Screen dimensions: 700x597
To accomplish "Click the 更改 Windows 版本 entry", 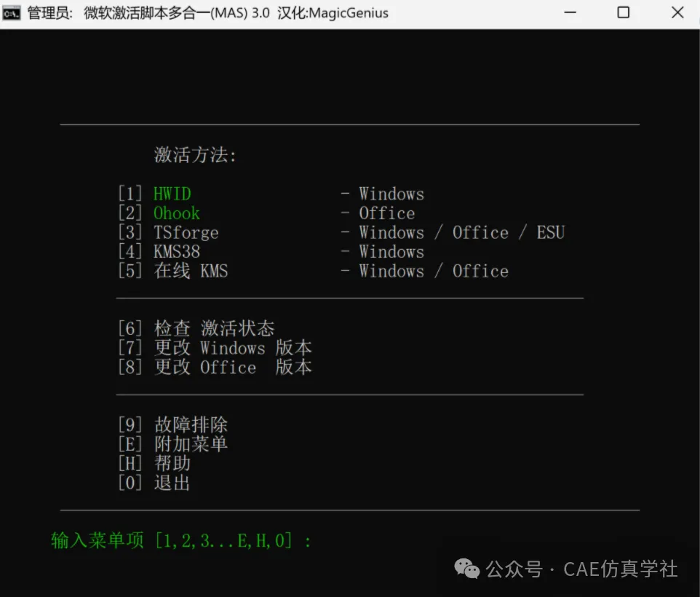I will point(233,347).
